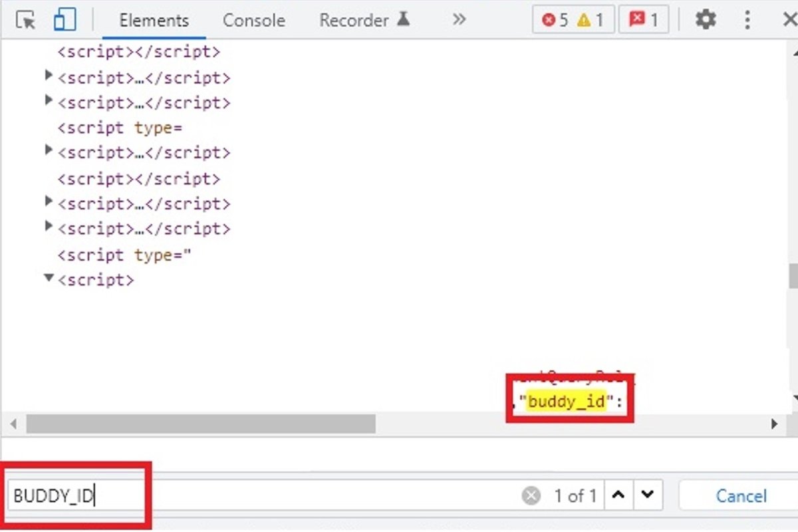Click the vertical scrollbar thumb
798x532 pixels.
click(x=793, y=276)
